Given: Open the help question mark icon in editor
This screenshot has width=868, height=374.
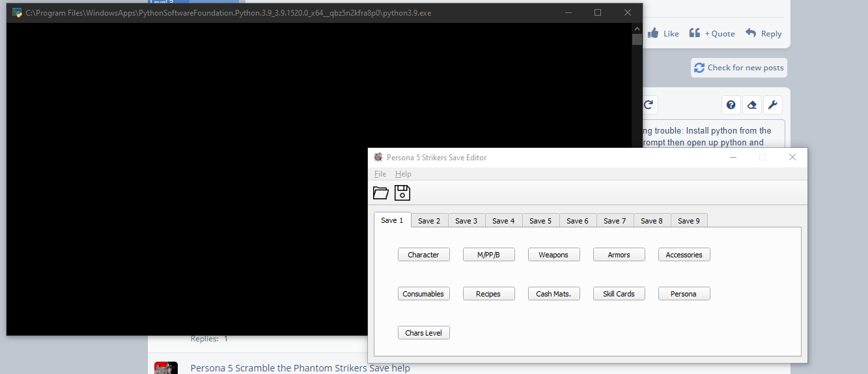Looking at the screenshot, I should tap(731, 105).
